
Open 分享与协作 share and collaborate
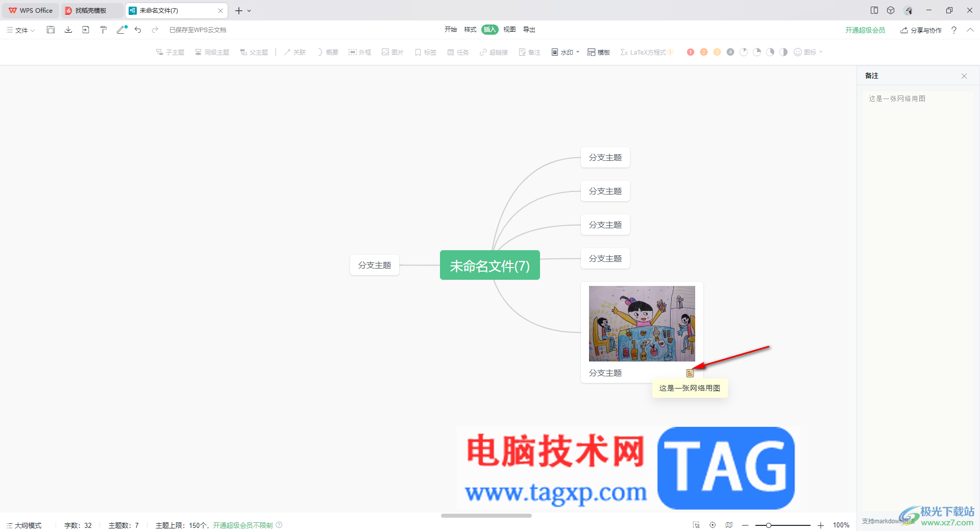coord(921,30)
